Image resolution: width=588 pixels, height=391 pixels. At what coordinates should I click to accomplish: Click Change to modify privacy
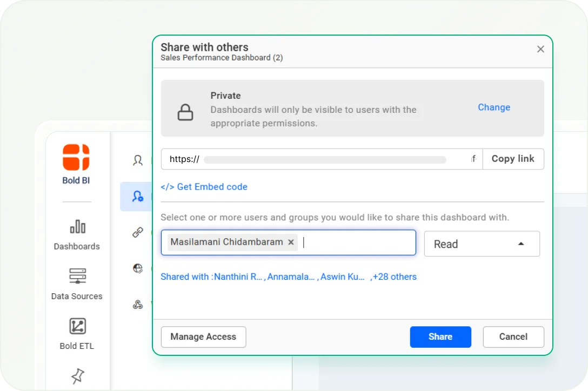pyautogui.click(x=493, y=107)
